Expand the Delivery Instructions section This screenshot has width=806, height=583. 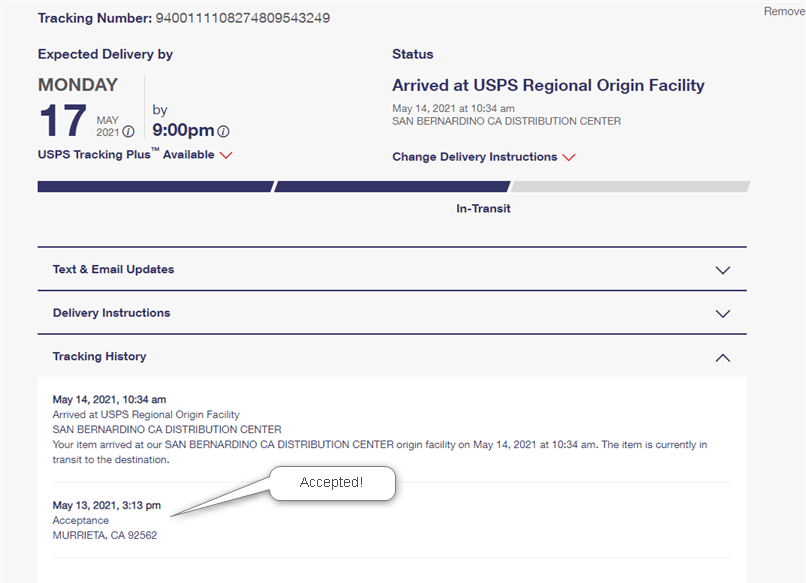pyautogui.click(x=110, y=313)
